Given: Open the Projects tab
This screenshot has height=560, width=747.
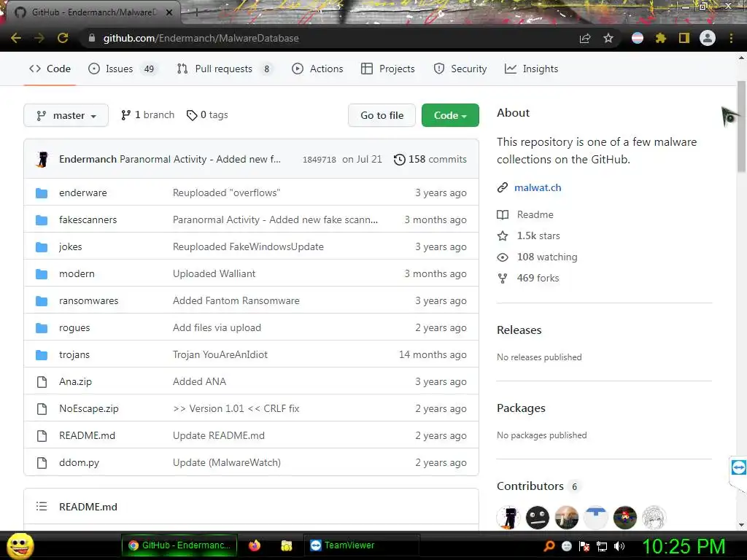Looking at the screenshot, I should 388,69.
